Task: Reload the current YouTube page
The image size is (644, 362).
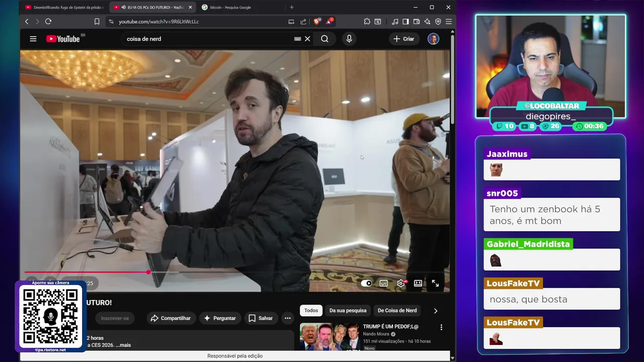Action: pos(48,22)
